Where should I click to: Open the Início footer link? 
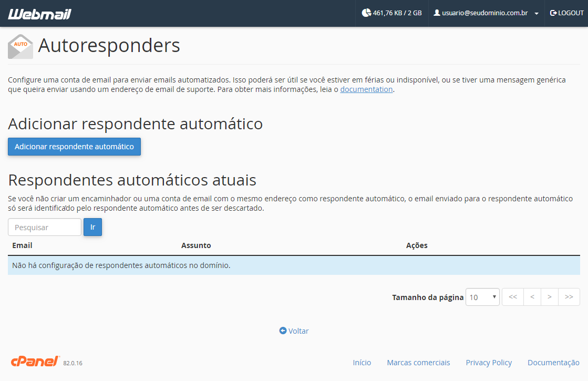pos(362,363)
